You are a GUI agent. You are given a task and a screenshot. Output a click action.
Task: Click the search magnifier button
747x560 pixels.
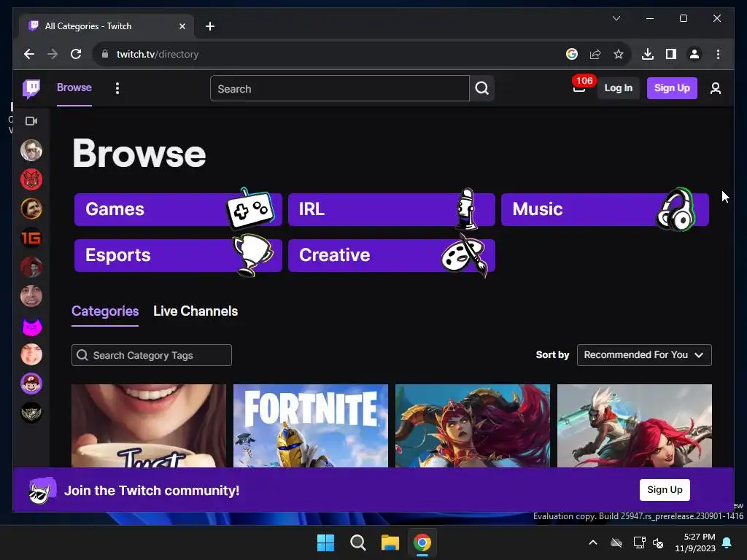481,88
